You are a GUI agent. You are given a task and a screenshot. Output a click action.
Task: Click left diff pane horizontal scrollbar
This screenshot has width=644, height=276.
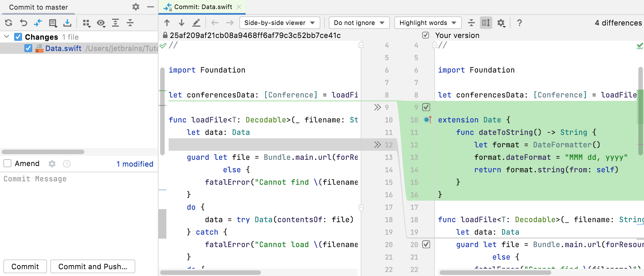(x=211, y=273)
